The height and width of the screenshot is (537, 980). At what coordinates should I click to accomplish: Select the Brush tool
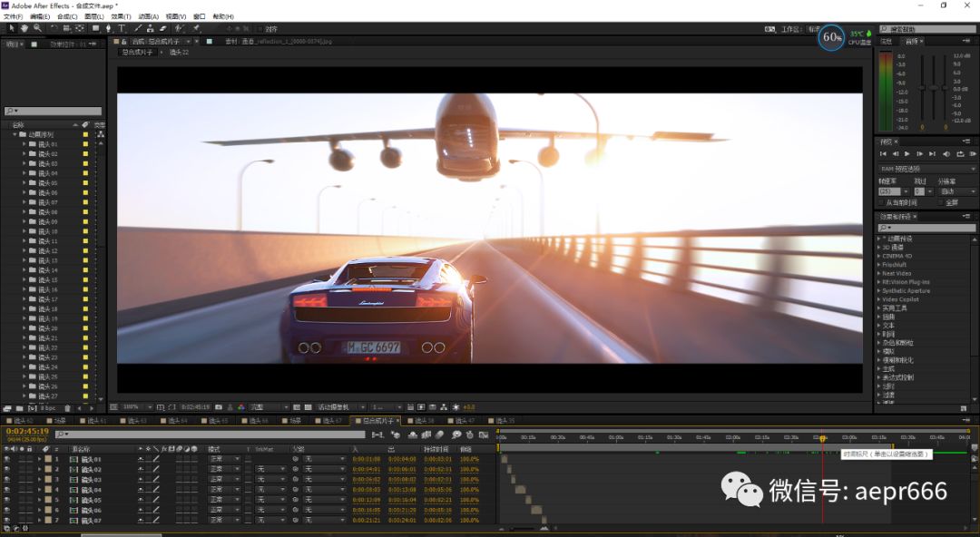[138, 28]
